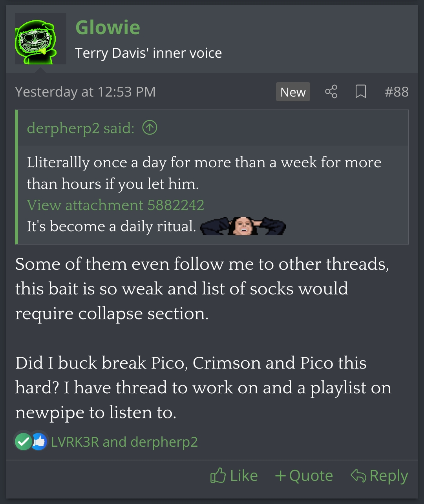View reactions by LVRK3R and derpherp2

point(124,442)
